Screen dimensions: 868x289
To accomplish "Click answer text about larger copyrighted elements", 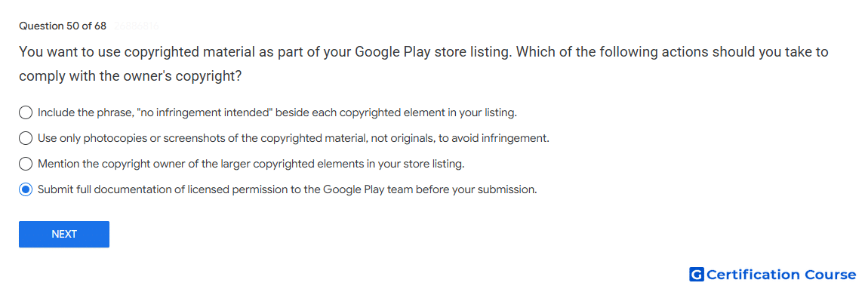I will click(251, 164).
